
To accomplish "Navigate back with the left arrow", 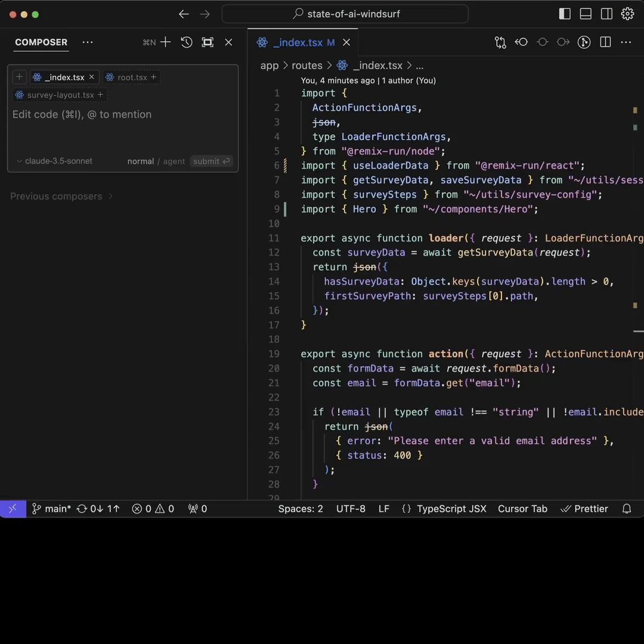I will coord(184,14).
